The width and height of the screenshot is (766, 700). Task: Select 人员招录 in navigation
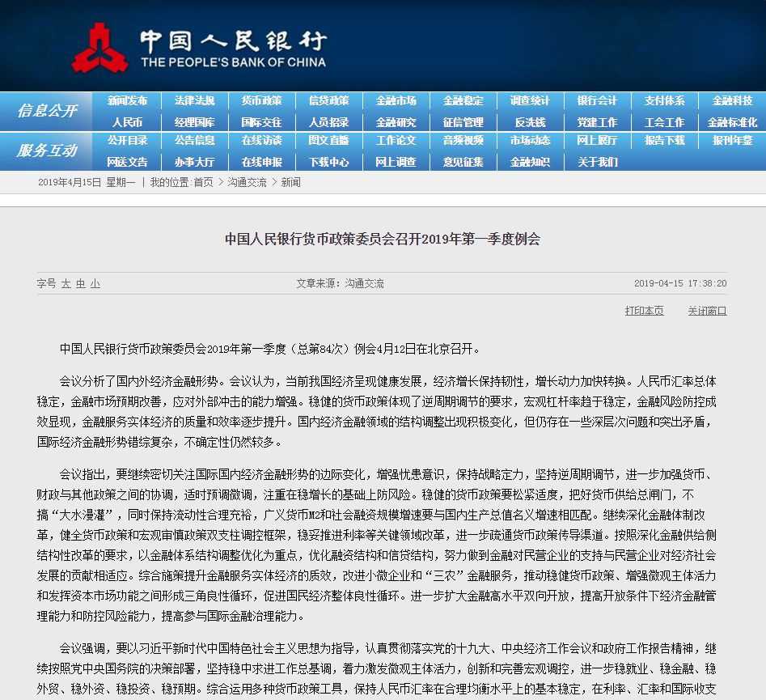[328, 122]
